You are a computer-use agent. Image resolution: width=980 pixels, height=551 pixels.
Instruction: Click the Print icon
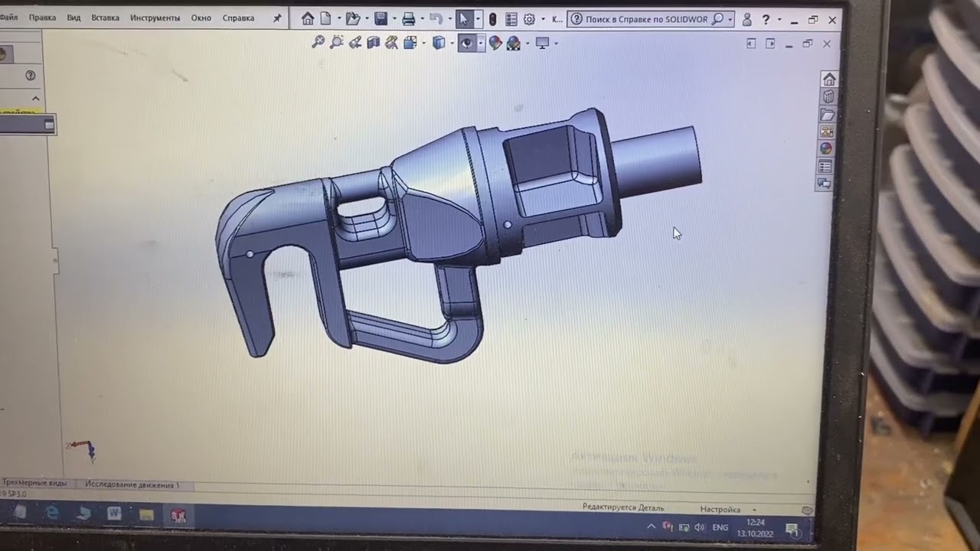pos(409,18)
